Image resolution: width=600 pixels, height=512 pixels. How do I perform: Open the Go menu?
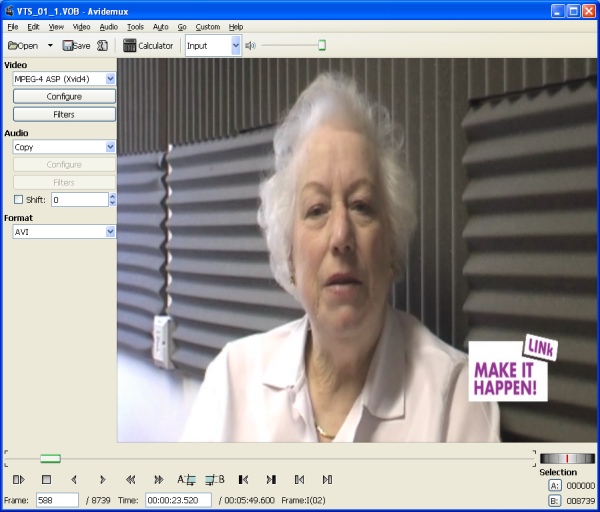click(x=182, y=27)
